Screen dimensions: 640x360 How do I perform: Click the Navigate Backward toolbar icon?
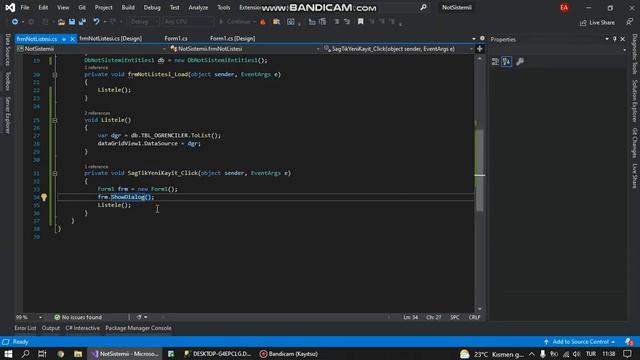pyautogui.click(x=15, y=22)
